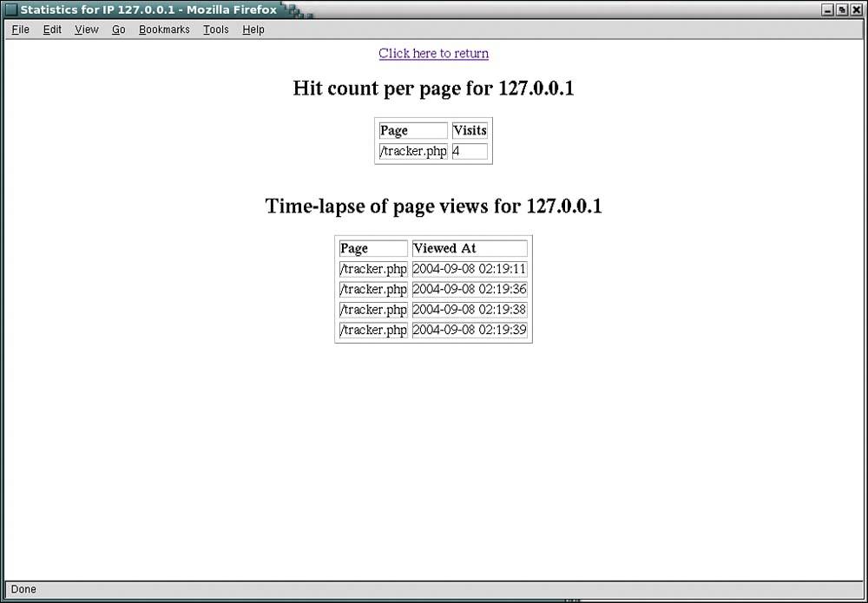Open the Bookmarks menu

point(164,29)
